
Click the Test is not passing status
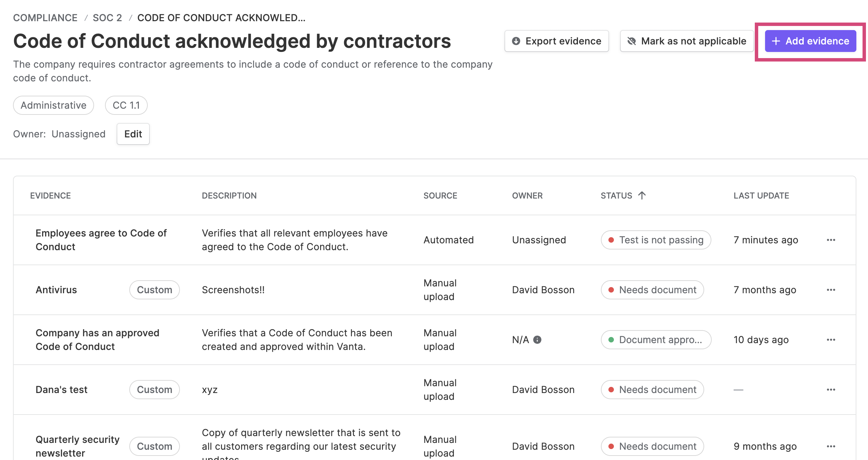[656, 240]
